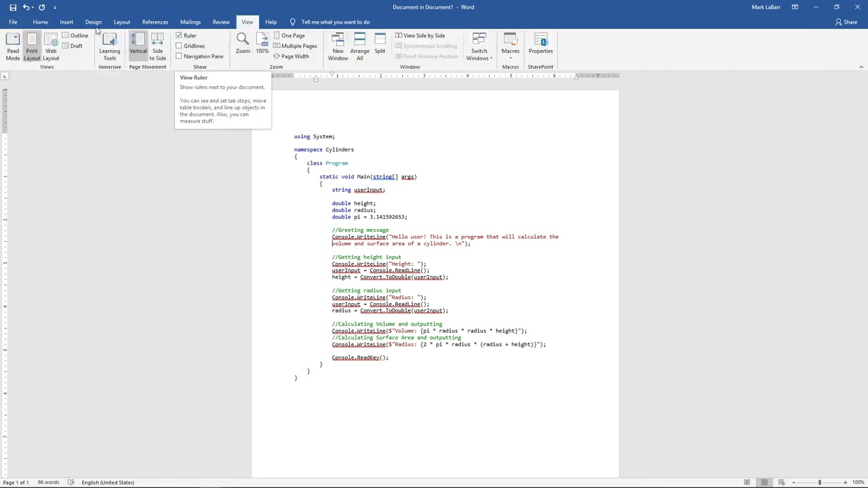Select Web Layout icon in status bar
This screenshot has height=488, width=868.
tap(781, 483)
